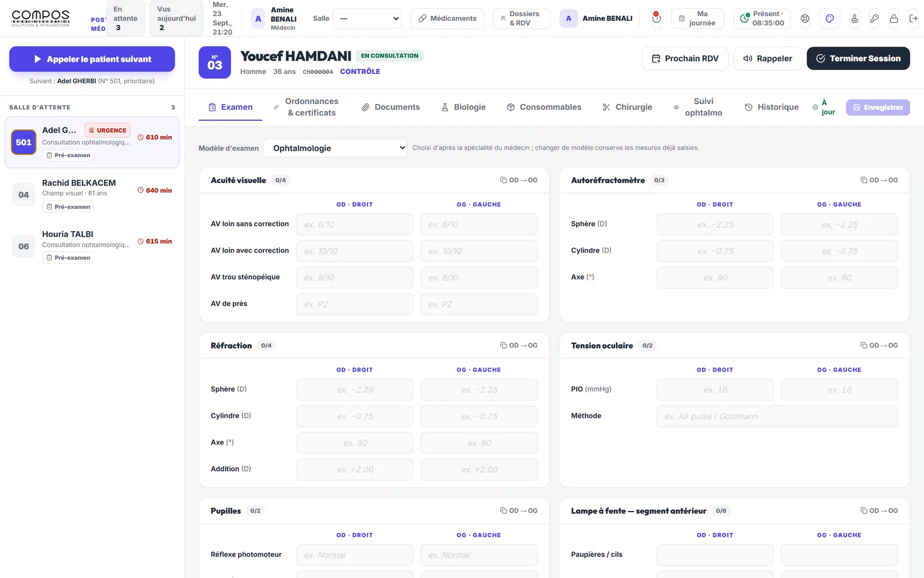Open the Salle dropdown
The height and width of the screenshot is (578, 924).
coord(368,18)
